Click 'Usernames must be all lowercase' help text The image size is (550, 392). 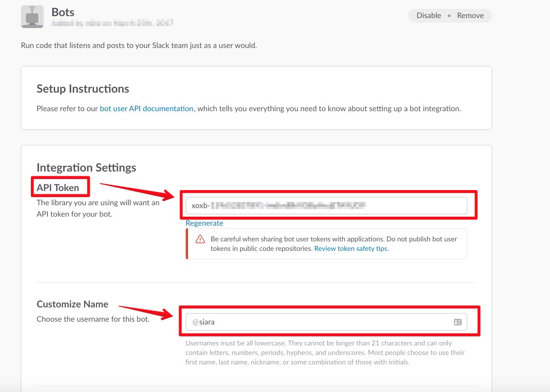point(325,353)
